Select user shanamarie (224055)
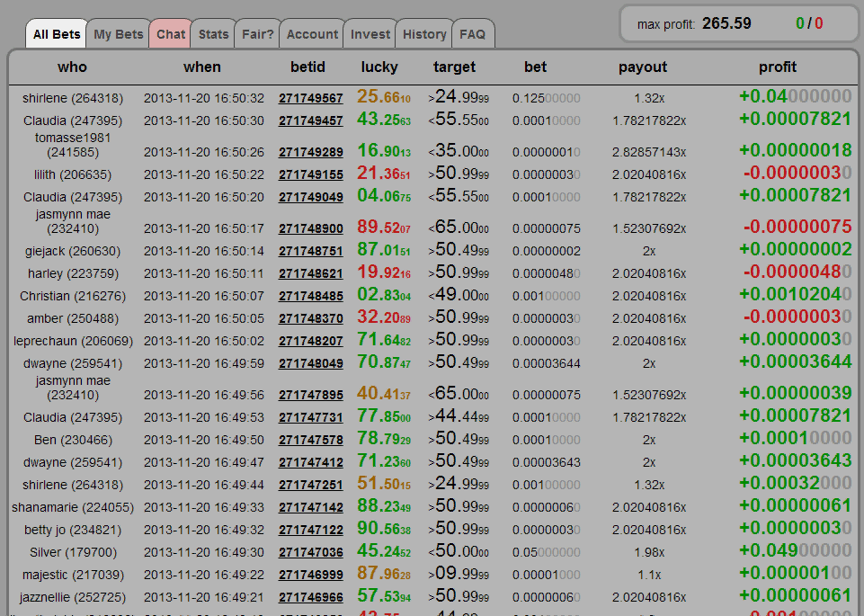The height and width of the screenshot is (616, 864). click(x=73, y=507)
